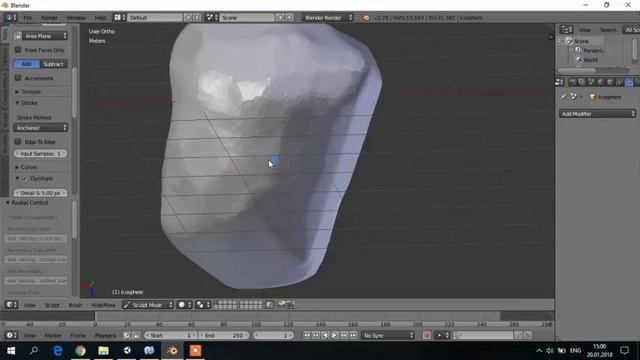Play the animation forward

coord(334,335)
